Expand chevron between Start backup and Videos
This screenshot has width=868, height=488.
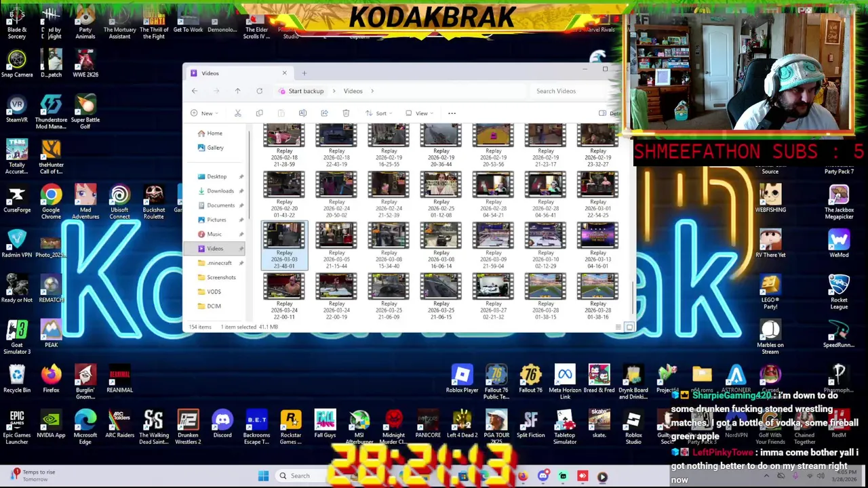[334, 91]
